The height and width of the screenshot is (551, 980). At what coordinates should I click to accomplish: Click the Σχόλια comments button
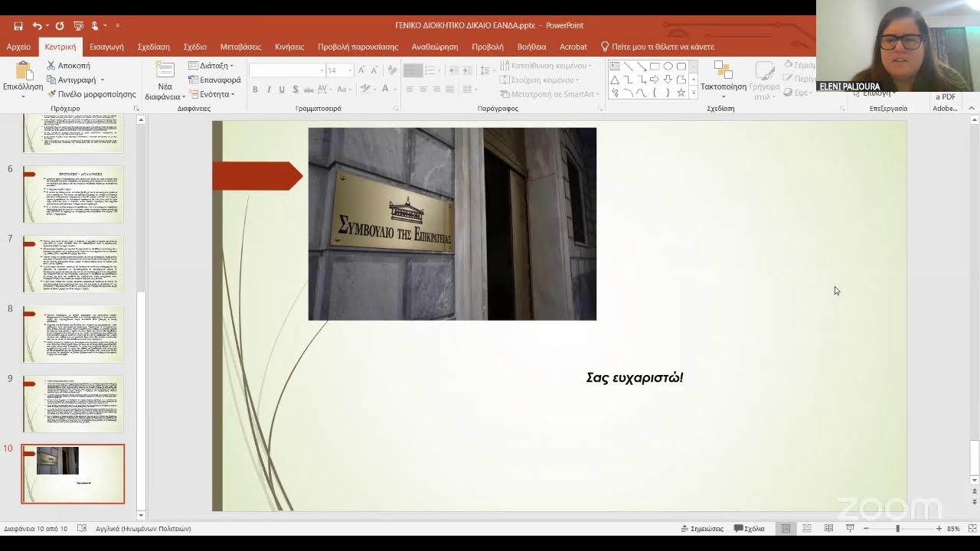coord(750,529)
